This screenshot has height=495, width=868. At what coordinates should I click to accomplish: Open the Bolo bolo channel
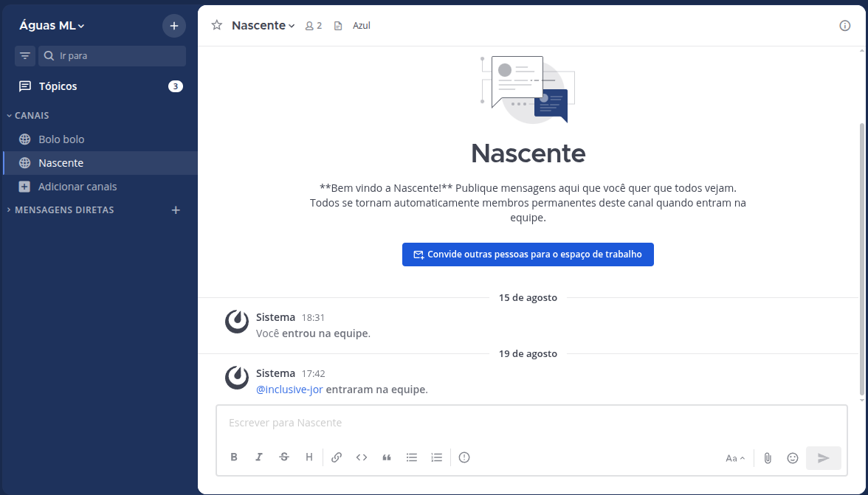[x=61, y=139]
